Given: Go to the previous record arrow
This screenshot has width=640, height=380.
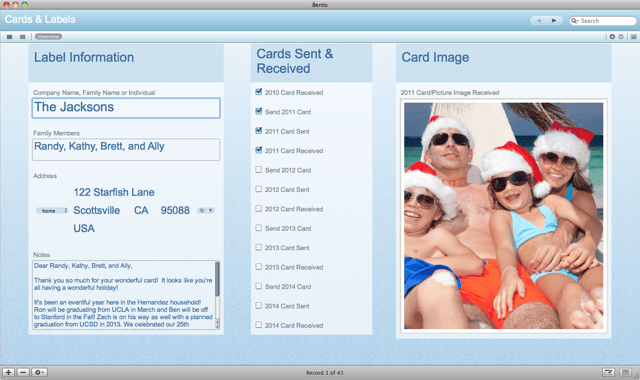Looking at the screenshot, I should point(538,20).
